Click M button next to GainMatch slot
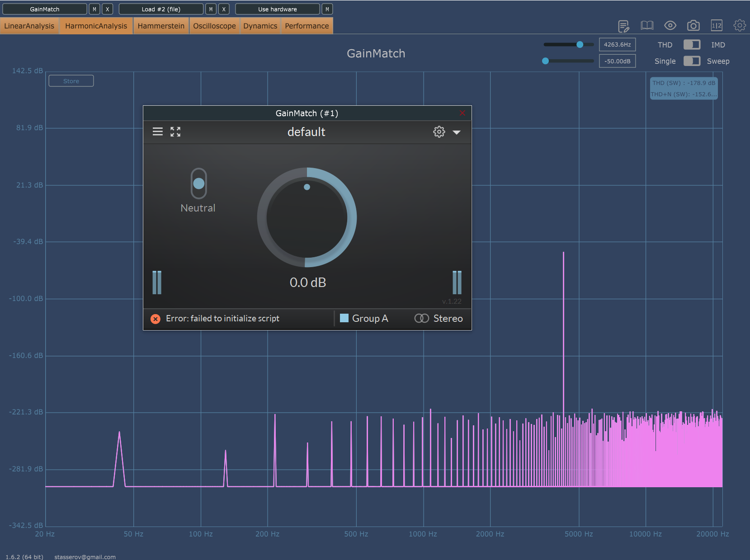 pos(94,9)
